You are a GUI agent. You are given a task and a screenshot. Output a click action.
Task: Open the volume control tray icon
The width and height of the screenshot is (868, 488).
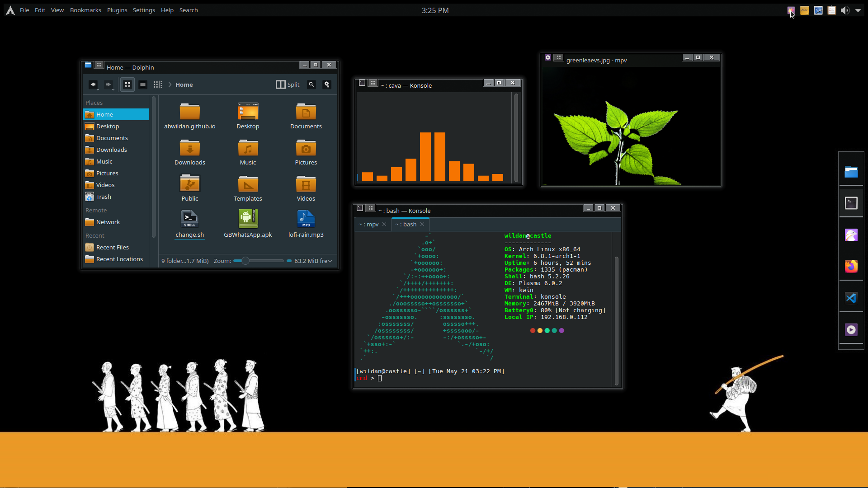(845, 10)
